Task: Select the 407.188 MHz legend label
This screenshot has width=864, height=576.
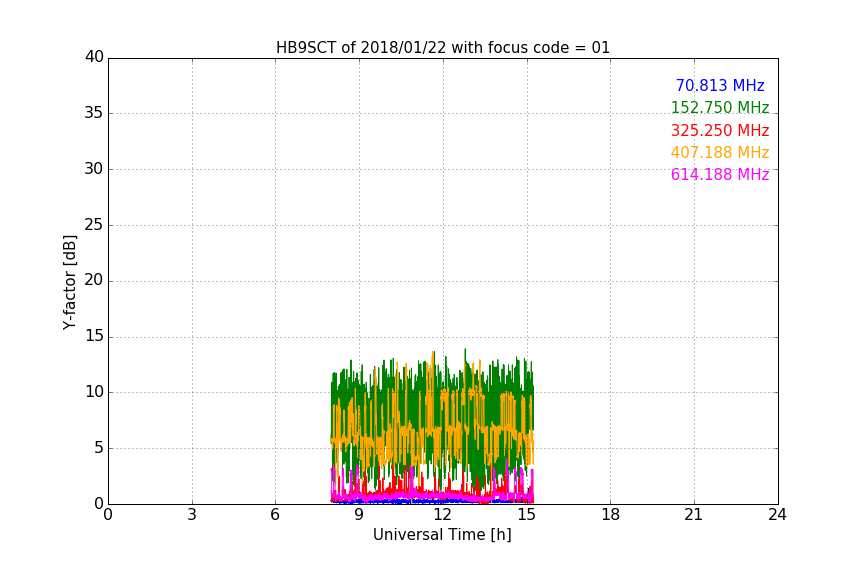Action: pyautogui.click(x=720, y=152)
